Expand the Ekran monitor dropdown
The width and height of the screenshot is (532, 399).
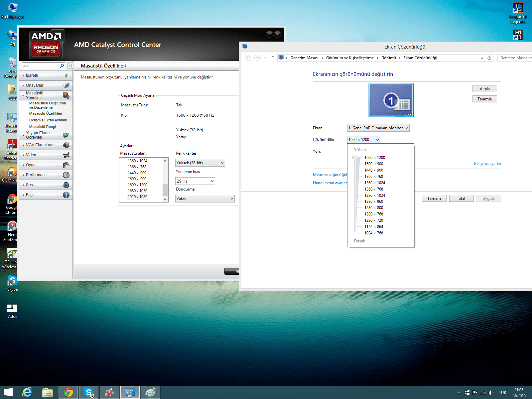pos(378,128)
